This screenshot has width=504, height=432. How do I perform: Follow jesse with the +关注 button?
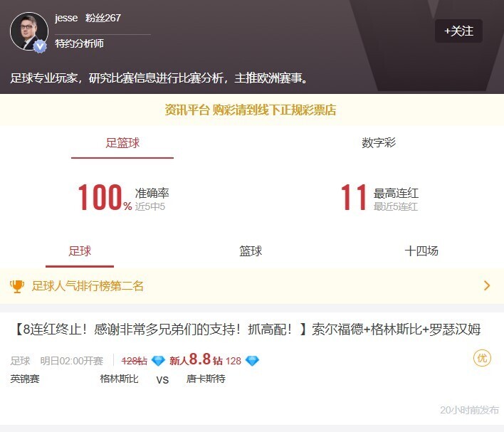click(x=458, y=31)
